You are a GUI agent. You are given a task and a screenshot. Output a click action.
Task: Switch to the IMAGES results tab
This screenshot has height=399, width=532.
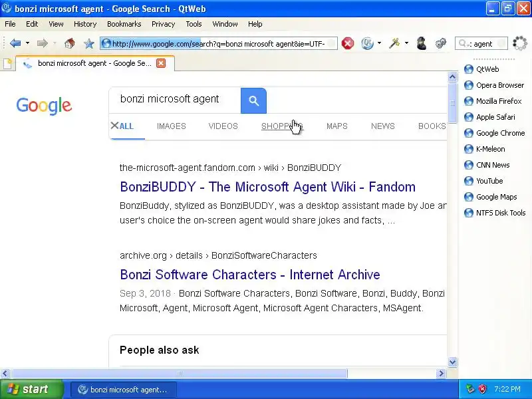point(172,126)
